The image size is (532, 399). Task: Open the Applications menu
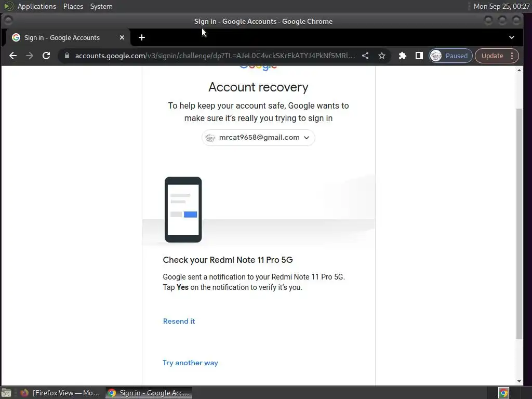point(37,6)
